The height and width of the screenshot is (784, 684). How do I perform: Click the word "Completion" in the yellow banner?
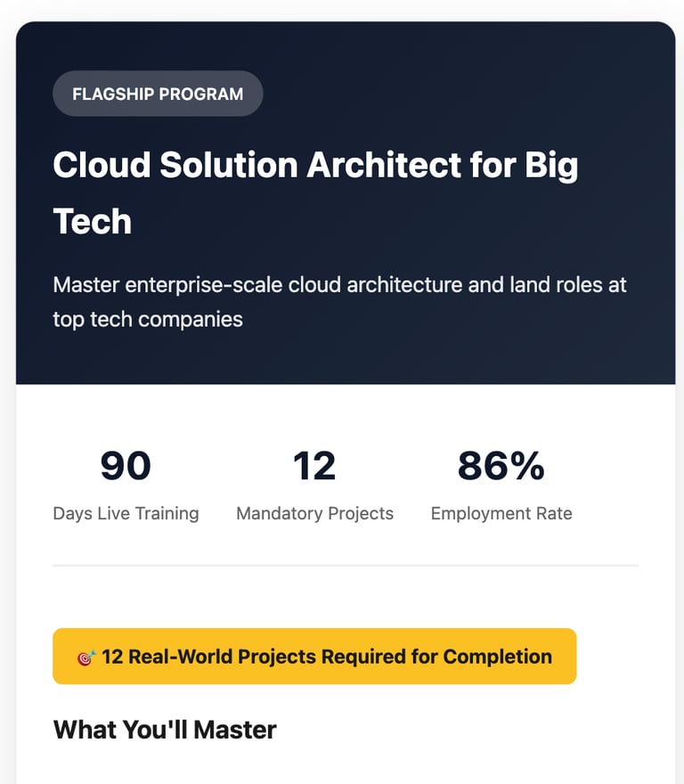497,657
